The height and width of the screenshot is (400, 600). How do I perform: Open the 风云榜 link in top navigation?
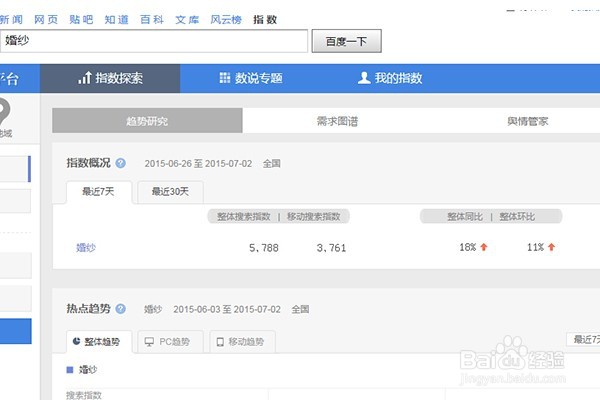[x=226, y=20]
